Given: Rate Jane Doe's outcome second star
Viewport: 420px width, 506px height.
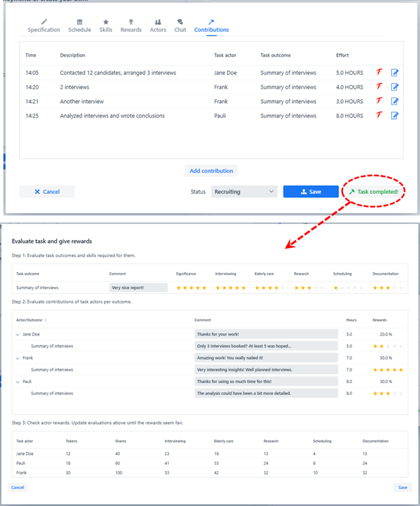Looking at the screenshot, I should coord(382,346).
